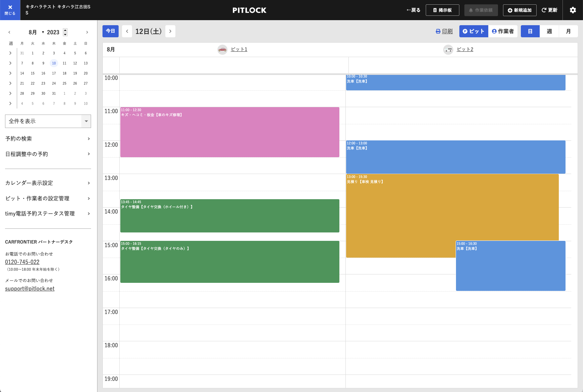Select the 月 view tab
The width and height of the screenshot is (583, 392).
(568, 31)
